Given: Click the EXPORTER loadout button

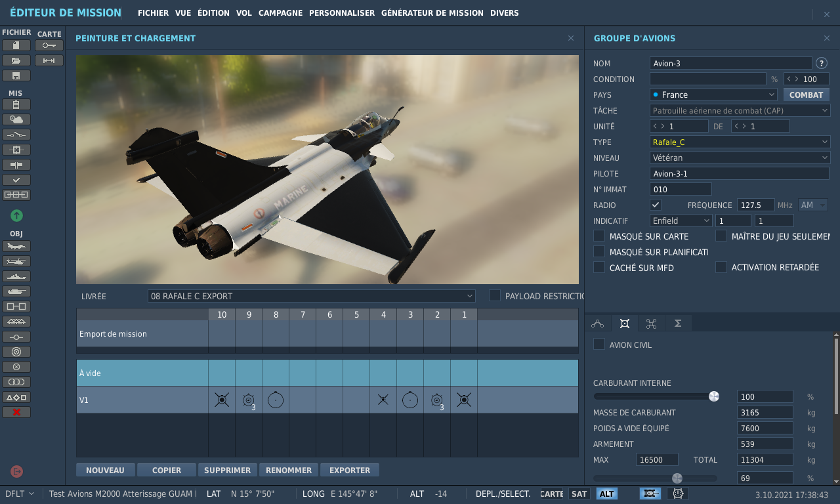Looking at the screenshot, I should [x=350, y=470].
